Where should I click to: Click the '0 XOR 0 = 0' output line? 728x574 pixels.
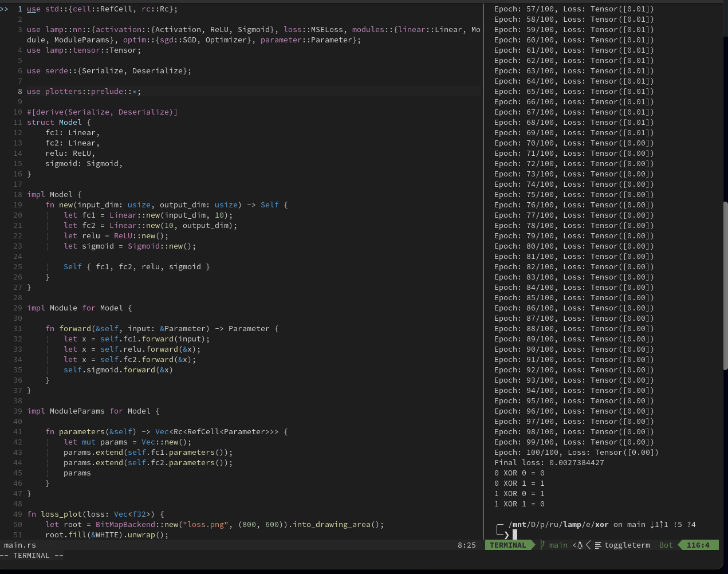[x=520, y=473]
